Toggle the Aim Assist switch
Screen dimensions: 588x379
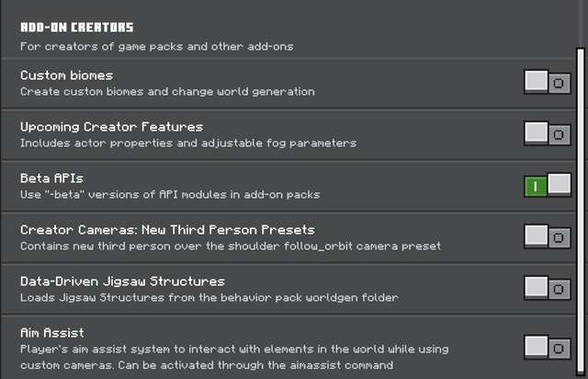[x=548, y=347]
